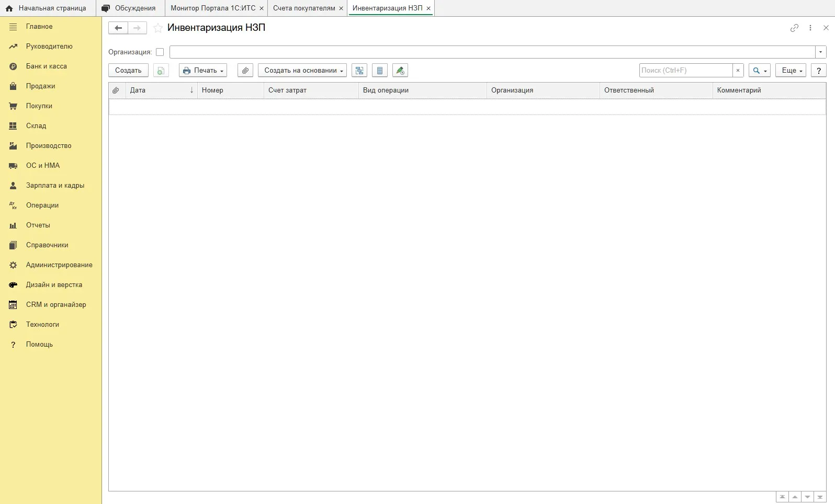Click the copy document icon next to Создать

point(161,71)
